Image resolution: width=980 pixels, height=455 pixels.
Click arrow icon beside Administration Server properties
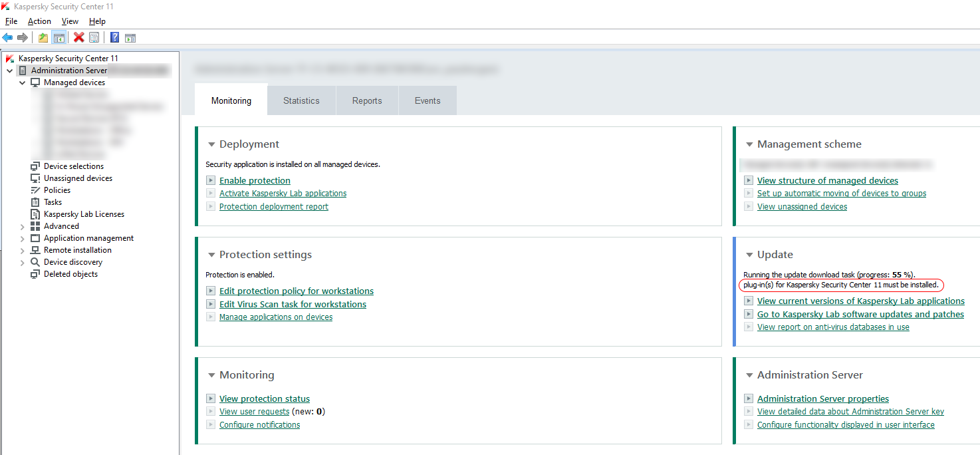point(749,398)
